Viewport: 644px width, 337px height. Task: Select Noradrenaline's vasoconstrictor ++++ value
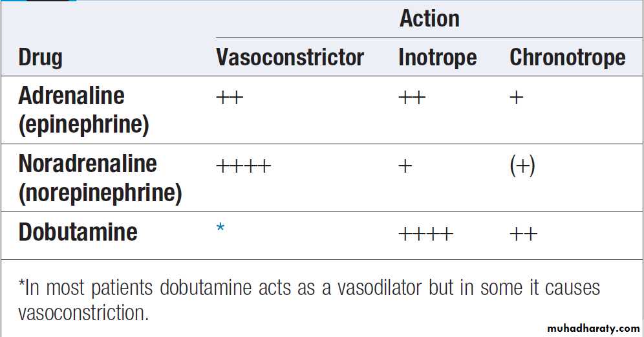243,166
